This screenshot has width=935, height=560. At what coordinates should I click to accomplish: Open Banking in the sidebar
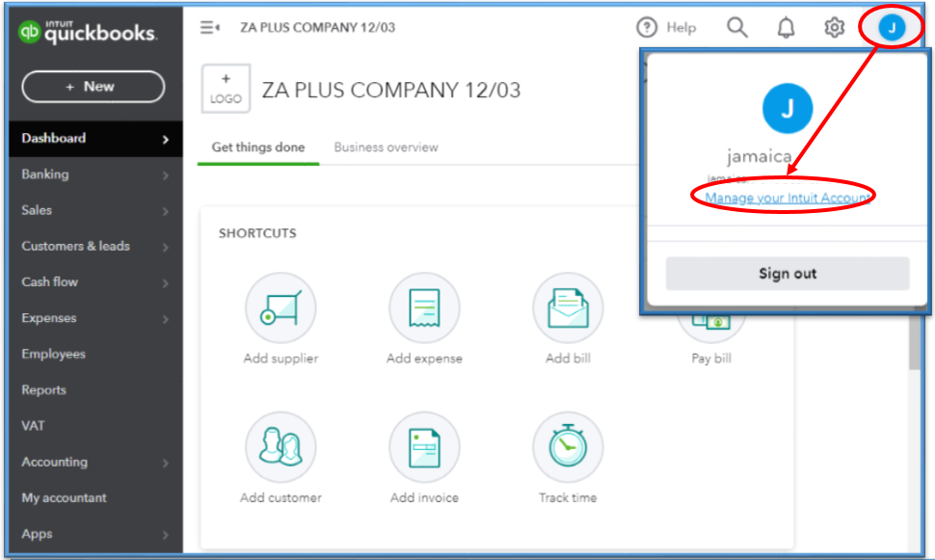[96, 174]
